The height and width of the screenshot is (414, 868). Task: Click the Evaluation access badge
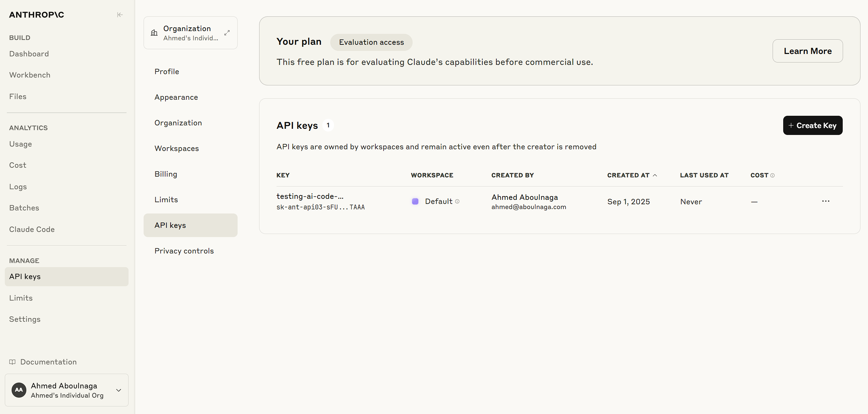pyautogui.click(x=371, y=42)
